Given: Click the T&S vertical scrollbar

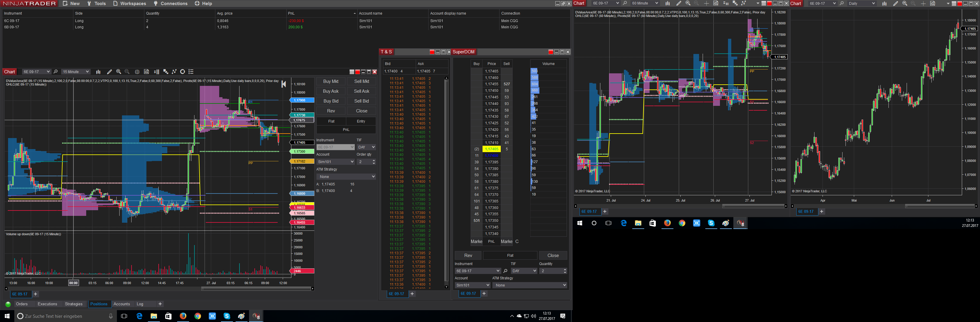Looking at the screenshot, I should click(446, 182).
